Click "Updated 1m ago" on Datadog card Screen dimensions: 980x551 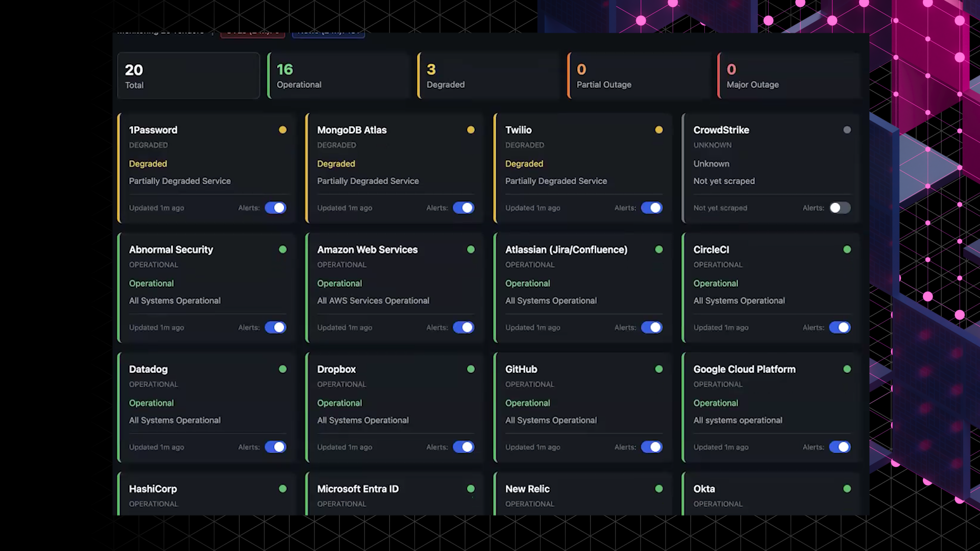click(x=156, y=447)
